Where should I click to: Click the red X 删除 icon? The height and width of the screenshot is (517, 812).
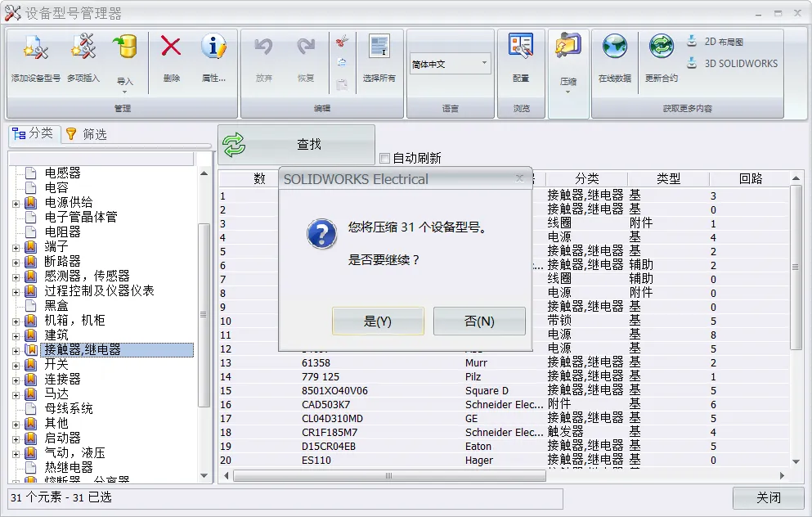(171, 47)
